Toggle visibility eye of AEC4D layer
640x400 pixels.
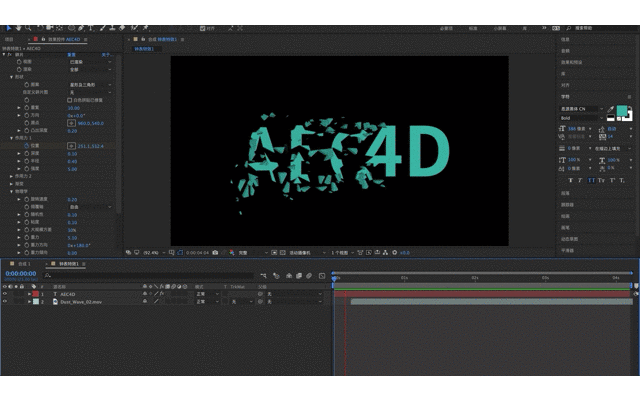5,294
